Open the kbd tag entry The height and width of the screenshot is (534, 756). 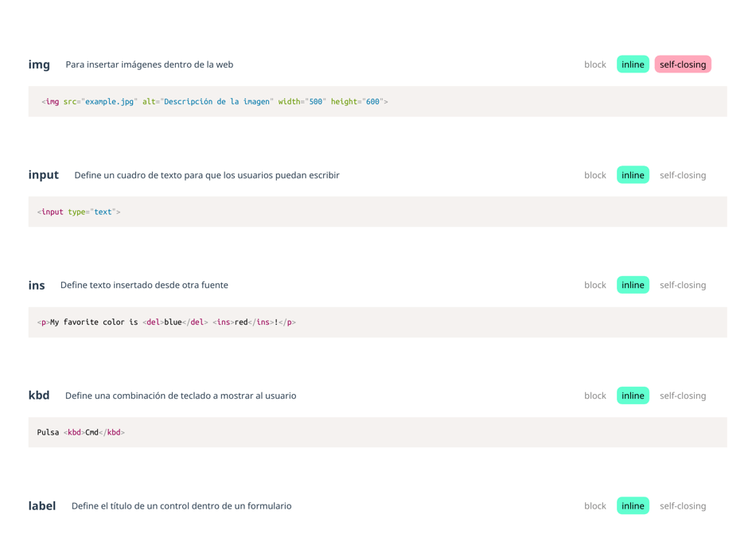click(39, 395)
